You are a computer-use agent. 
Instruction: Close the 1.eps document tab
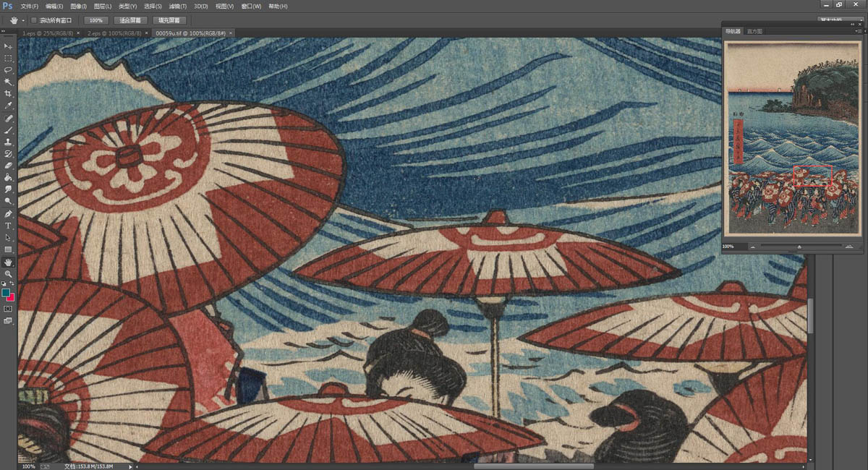pyautogui.click(x=79, y=33)
